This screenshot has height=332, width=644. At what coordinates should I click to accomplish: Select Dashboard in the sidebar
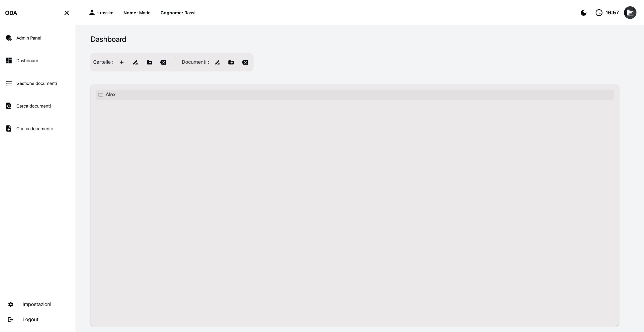[x=27, y=61]
